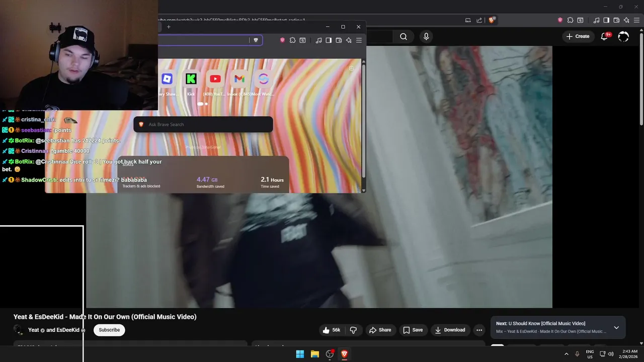The height and width of the screenshot is (362, 644).
Task: Click Brave browser taskbar icon
Action: [x=345, y=354]
